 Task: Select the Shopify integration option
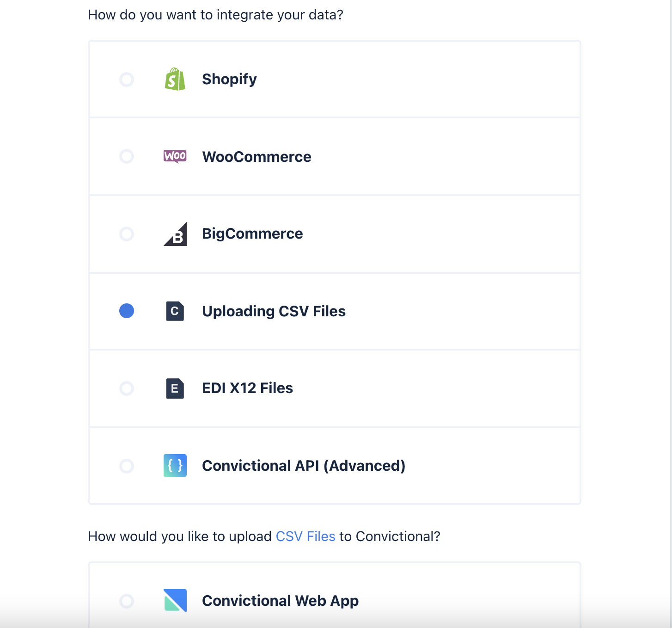[x=126, y=79]
